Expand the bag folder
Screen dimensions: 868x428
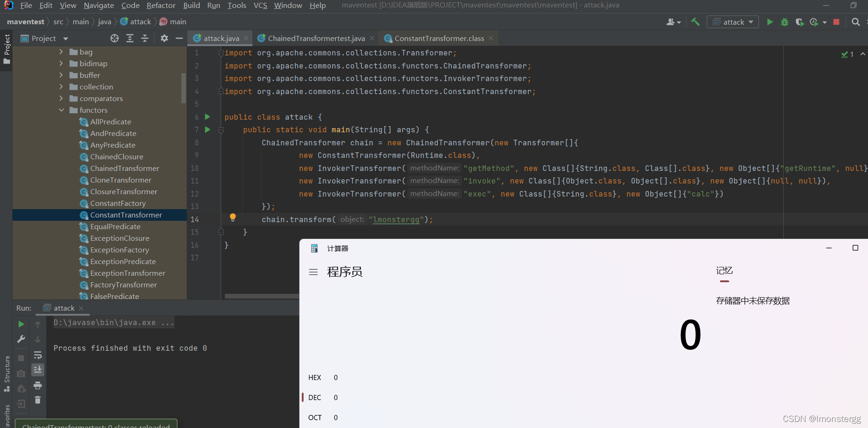61,52
